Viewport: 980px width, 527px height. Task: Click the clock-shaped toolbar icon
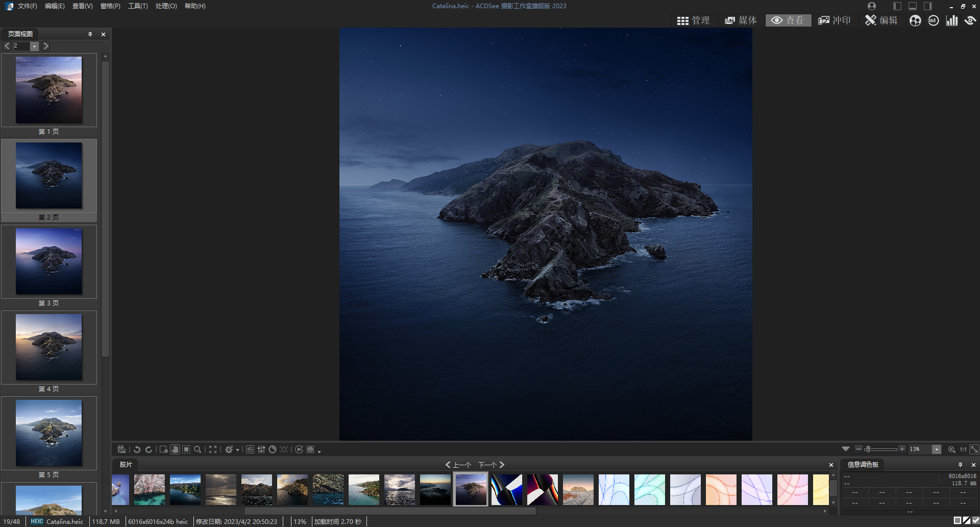pyautogui.click(x=273, y=449)
